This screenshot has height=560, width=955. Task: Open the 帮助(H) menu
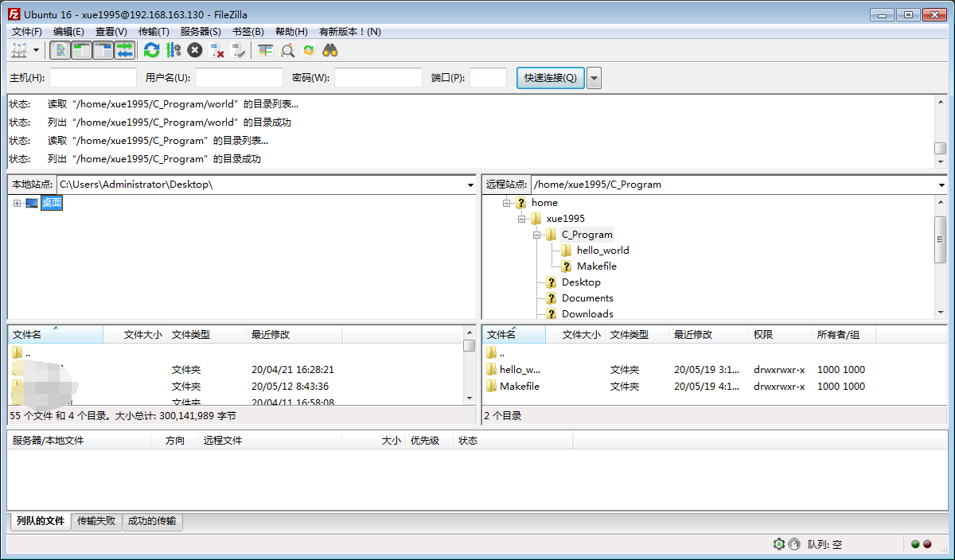pyautogui.click(x=291, y=31)
